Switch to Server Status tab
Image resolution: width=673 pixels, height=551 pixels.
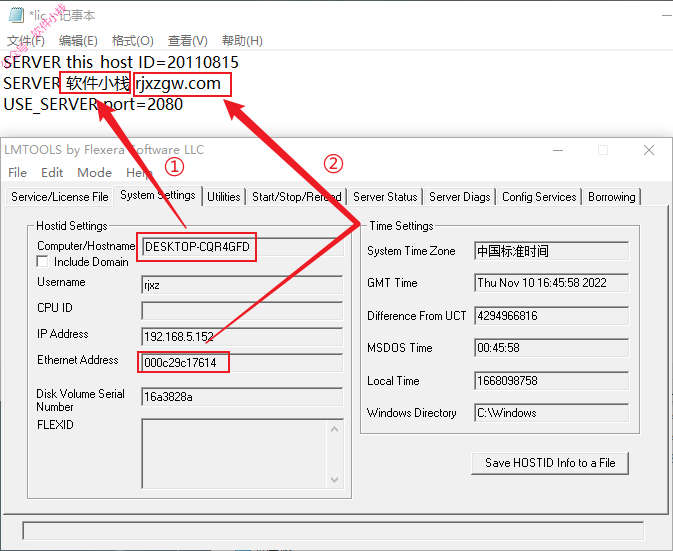pyautogui.click(x=385, y=197)
